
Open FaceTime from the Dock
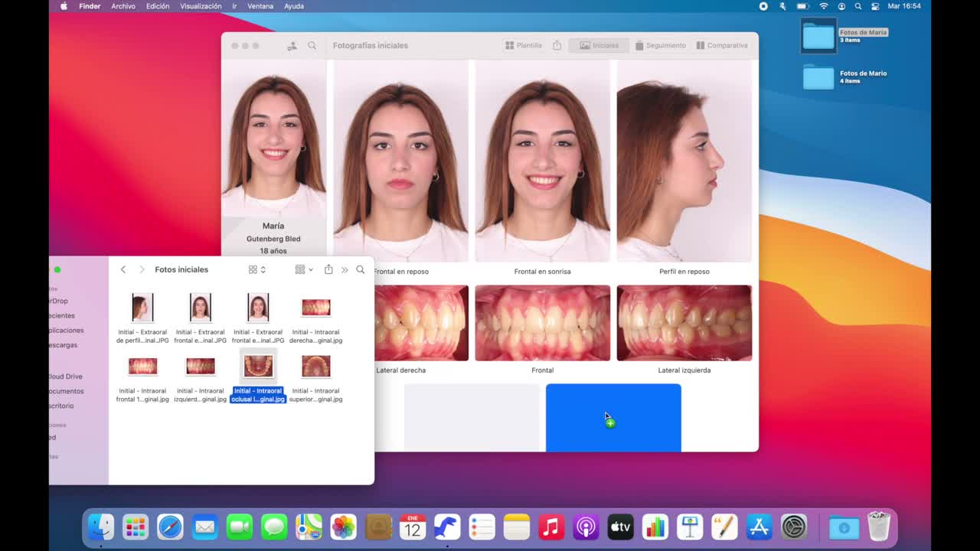click(x=240, y=527)
